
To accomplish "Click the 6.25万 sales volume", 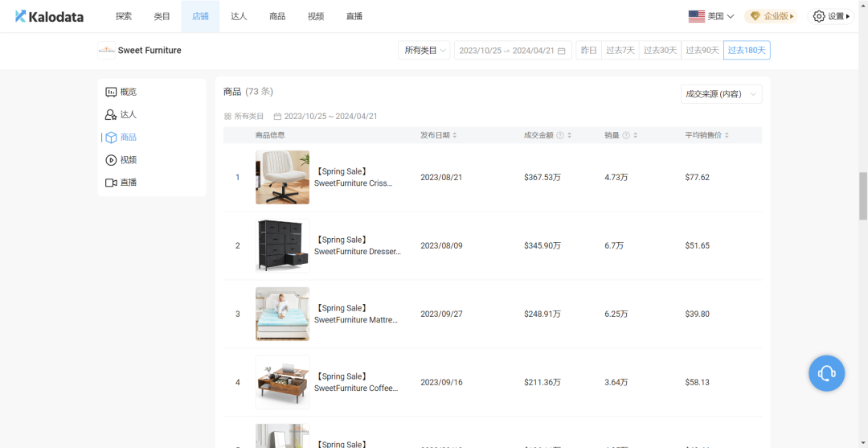I will click(x=616, y=314).
